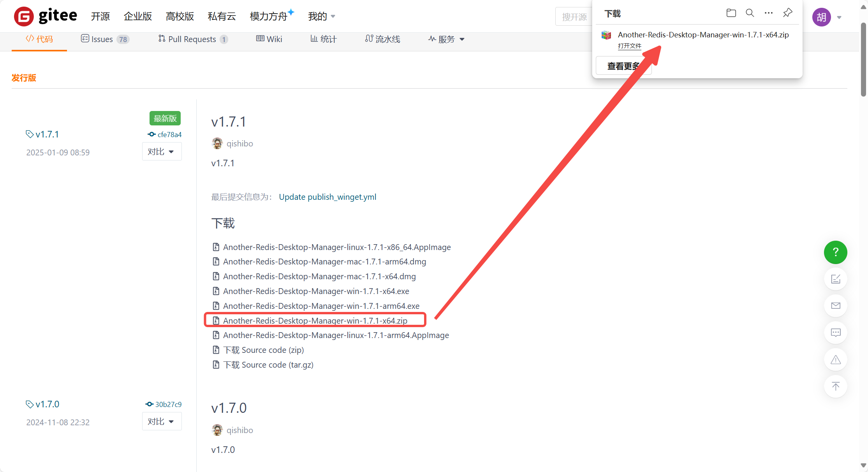
Task: Download 下载 Source code (zip)
Action: (264, 350)
